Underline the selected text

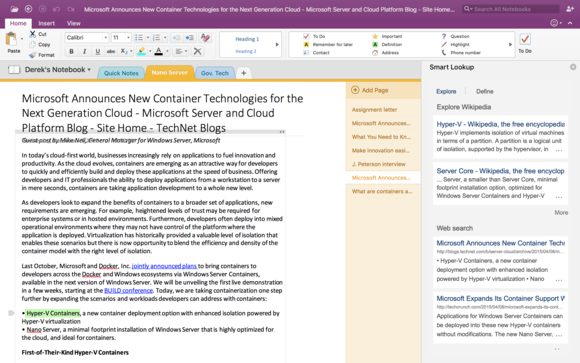(x=98, y=51)
